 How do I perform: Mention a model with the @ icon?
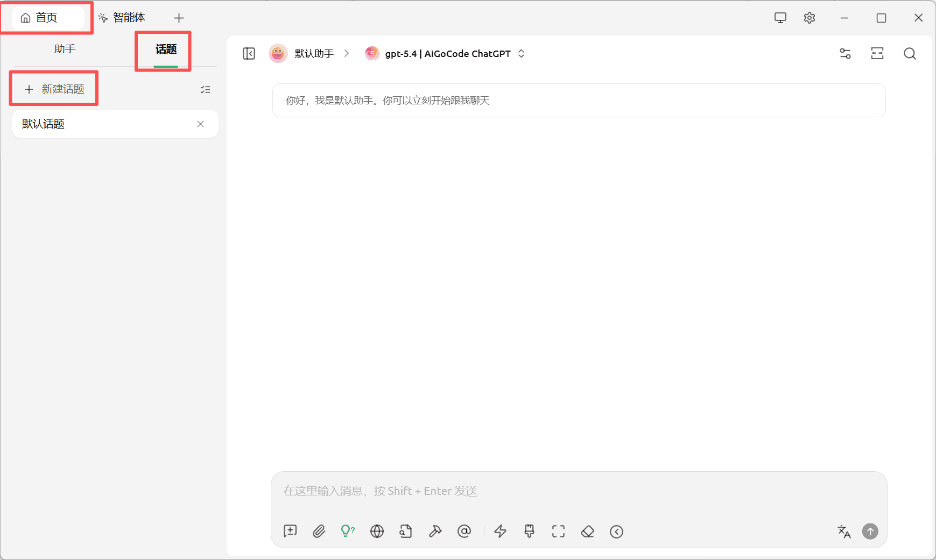coord(464,531)
